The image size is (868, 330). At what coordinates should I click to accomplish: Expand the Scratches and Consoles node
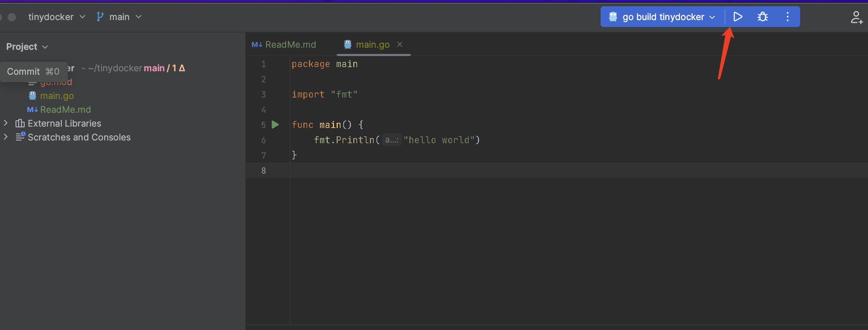click(x=6, y=137)
